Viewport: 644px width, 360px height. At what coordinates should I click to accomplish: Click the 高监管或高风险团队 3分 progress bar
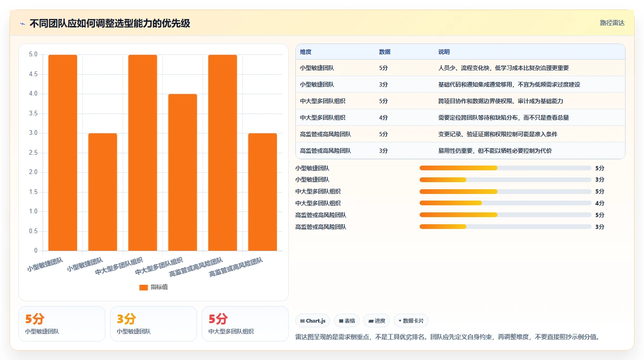pyautogui.click(x=506, y=227)
